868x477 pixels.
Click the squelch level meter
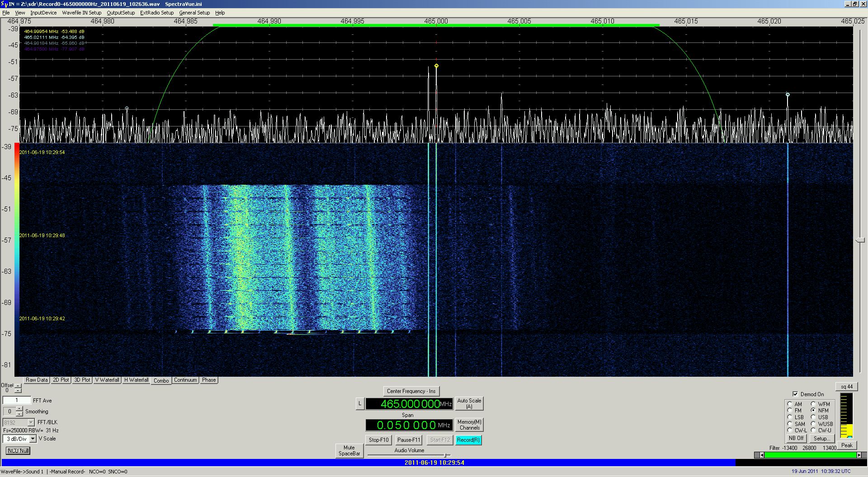click(846, 416)
